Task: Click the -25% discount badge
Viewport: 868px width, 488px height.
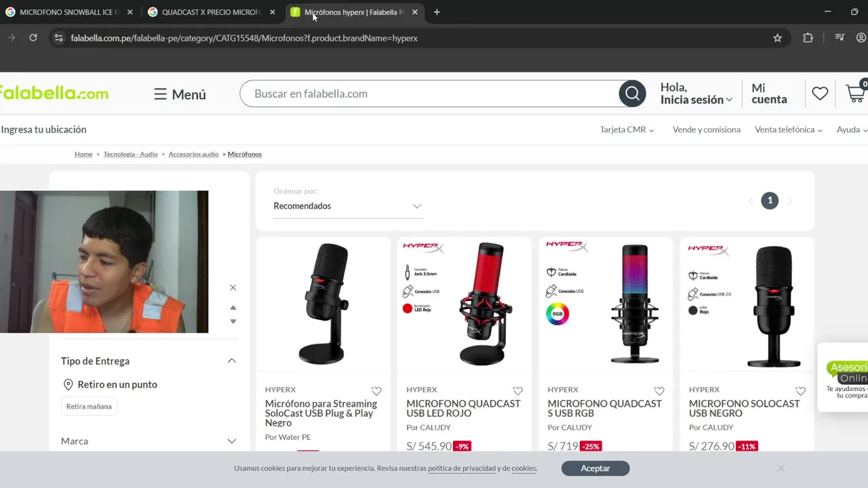Action: [591, 447]
